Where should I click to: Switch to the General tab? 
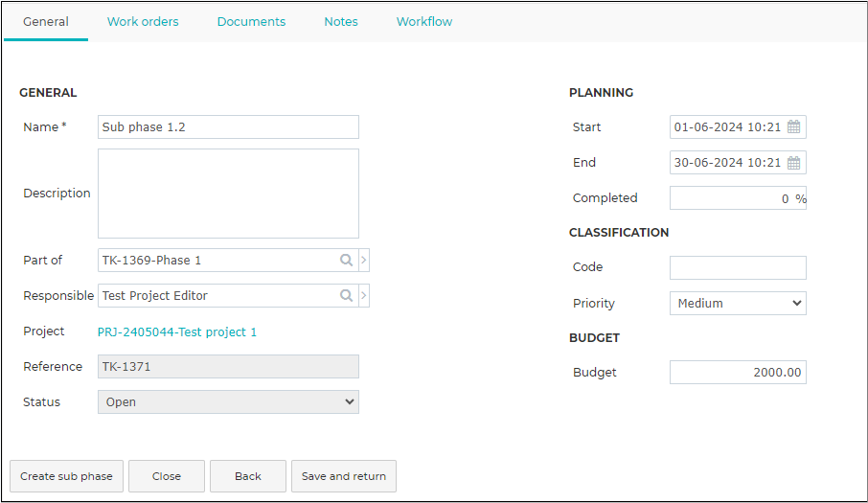pyautogui.click(x=46, y=22)
